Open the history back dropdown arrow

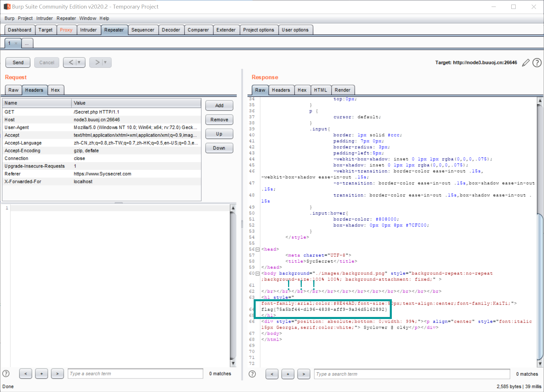79,62
